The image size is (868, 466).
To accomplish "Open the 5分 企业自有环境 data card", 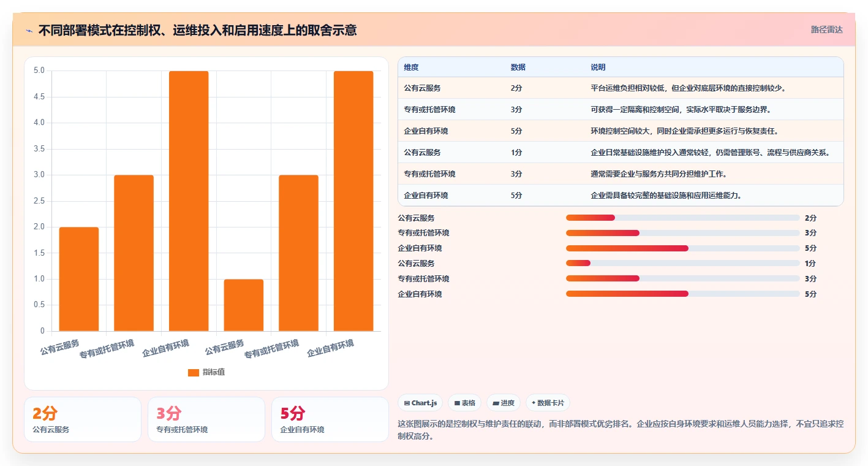I will (x=330, y=419).
